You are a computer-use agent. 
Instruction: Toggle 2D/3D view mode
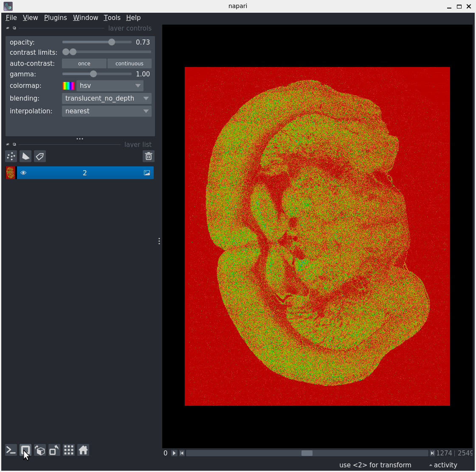[25, 450]
